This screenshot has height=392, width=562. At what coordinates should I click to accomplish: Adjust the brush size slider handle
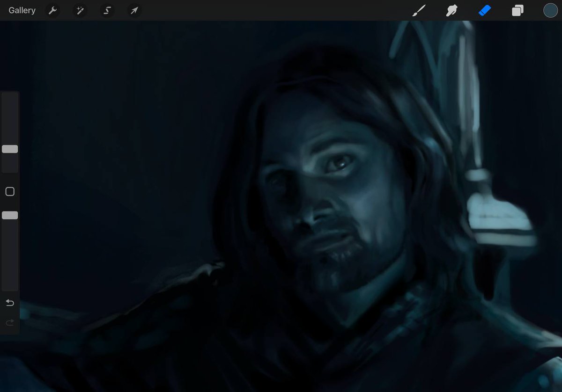(10, 149)
